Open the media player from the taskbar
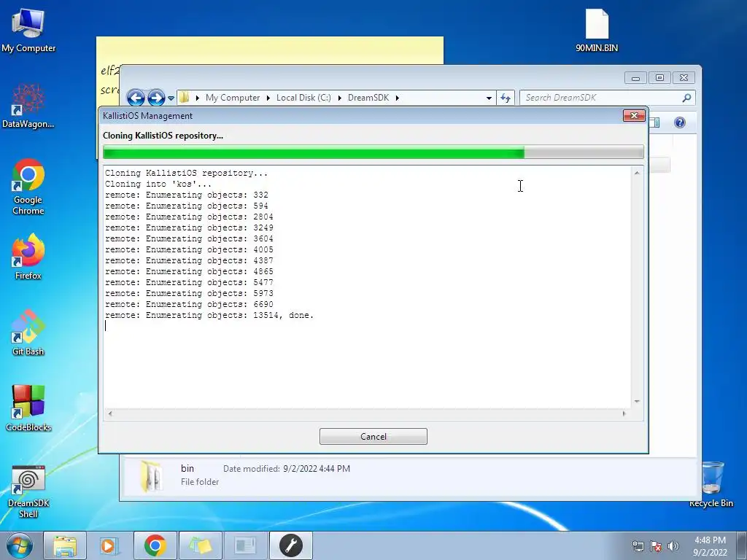The height and width of the screenshot is (560, 747). (109, 545)
